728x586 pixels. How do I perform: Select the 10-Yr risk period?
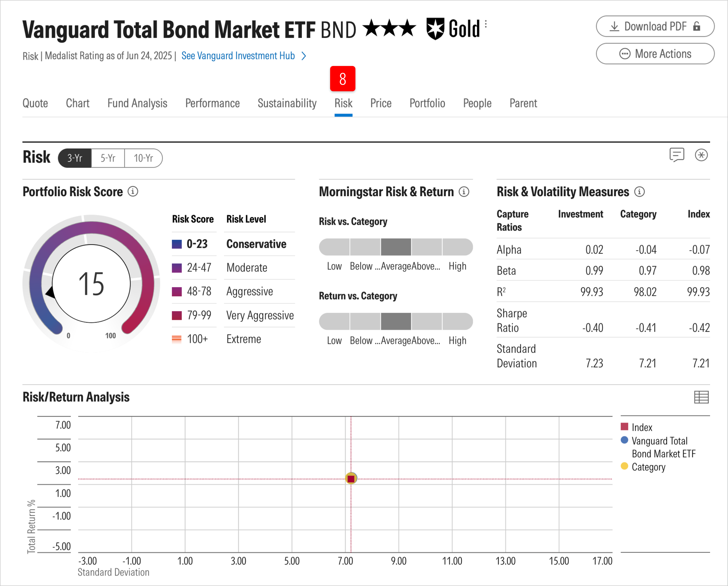(x=144, y=158)
